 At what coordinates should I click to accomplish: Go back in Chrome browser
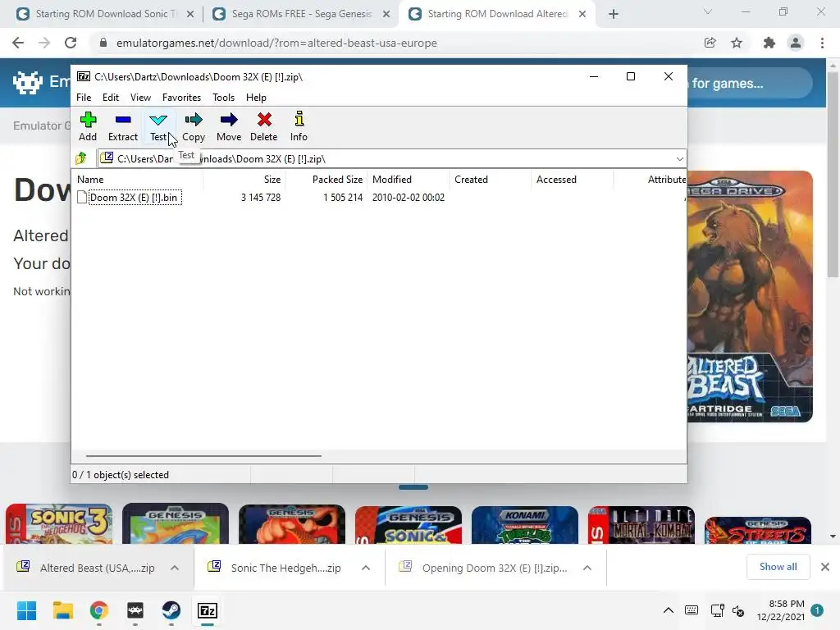[x=18, y=43]
